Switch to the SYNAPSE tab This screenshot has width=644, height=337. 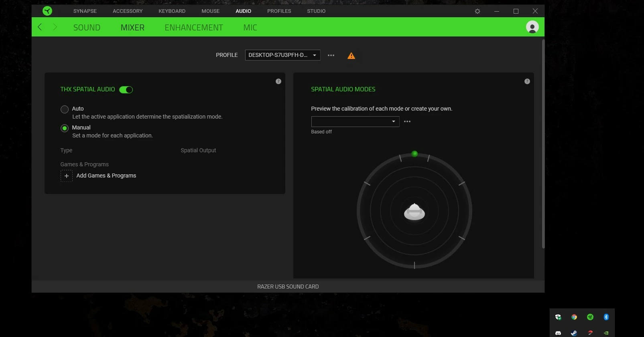85,11
